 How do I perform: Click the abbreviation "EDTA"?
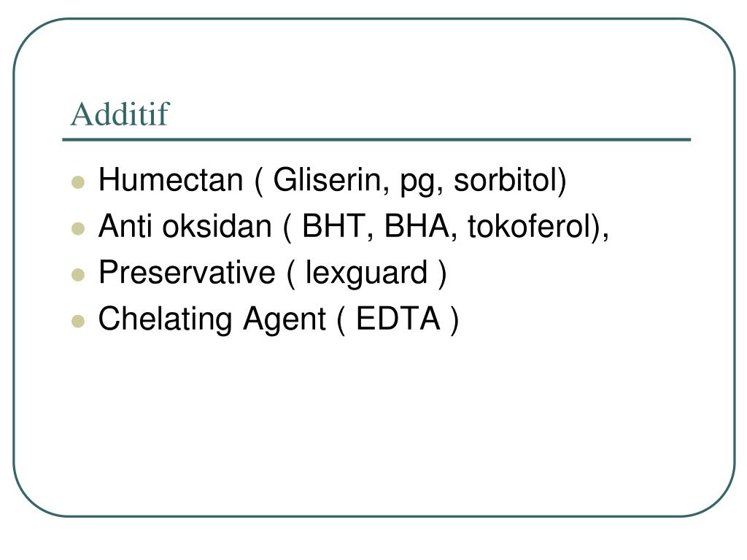pos(398,319)
